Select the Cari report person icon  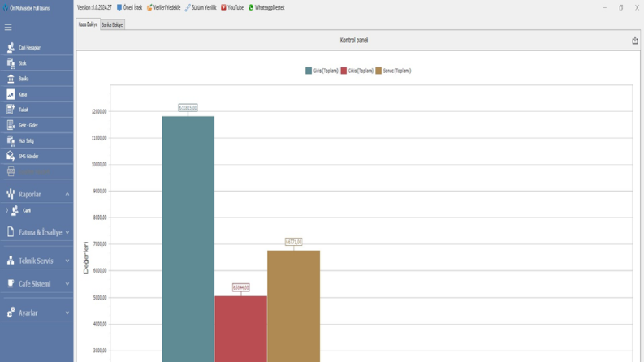15,210
